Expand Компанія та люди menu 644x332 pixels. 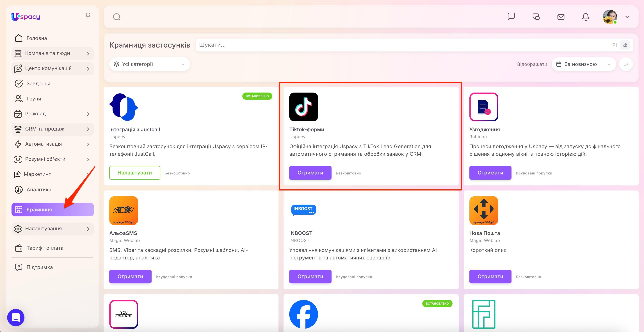point(52,53)
